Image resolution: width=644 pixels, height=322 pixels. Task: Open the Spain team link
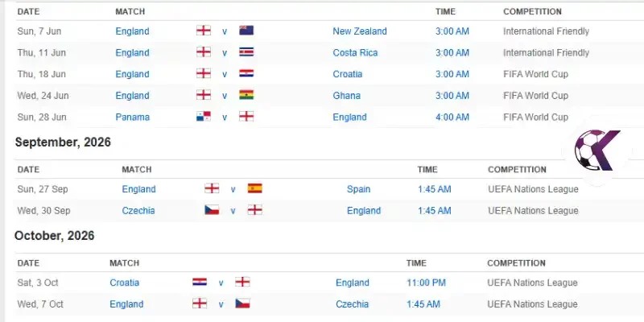tap(358, 189)
